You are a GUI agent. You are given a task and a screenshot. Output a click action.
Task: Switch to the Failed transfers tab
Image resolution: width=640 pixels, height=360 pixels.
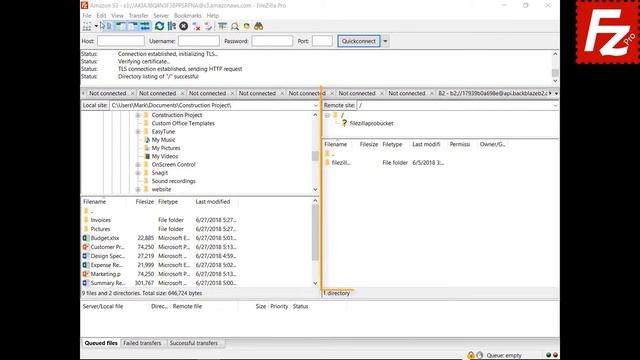142,343
